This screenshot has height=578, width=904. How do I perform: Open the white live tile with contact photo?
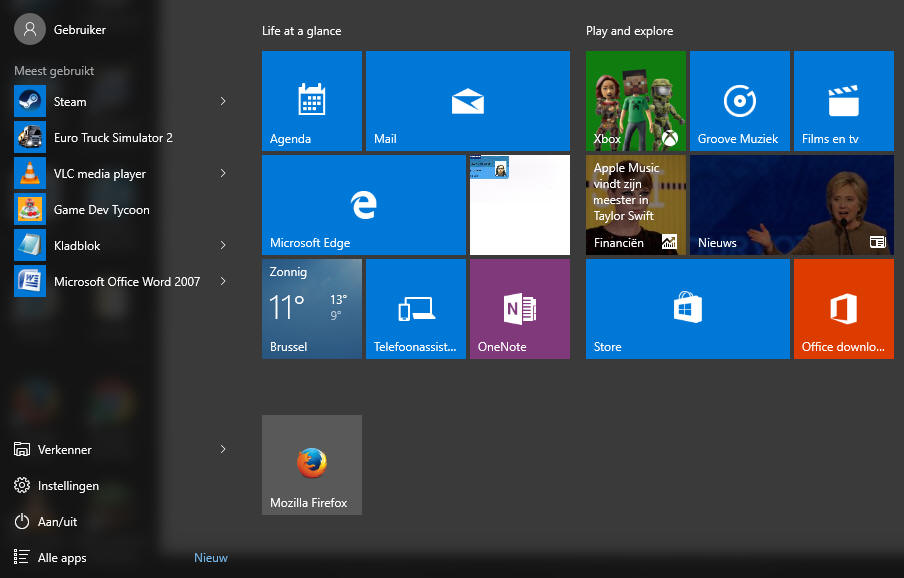(519, 205)
